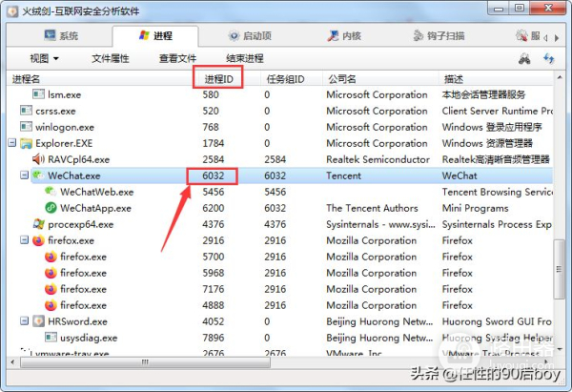572x392 pixels.
Task: Click 'Realtek Semiconductor' company cell
Action: click(378, 159)
